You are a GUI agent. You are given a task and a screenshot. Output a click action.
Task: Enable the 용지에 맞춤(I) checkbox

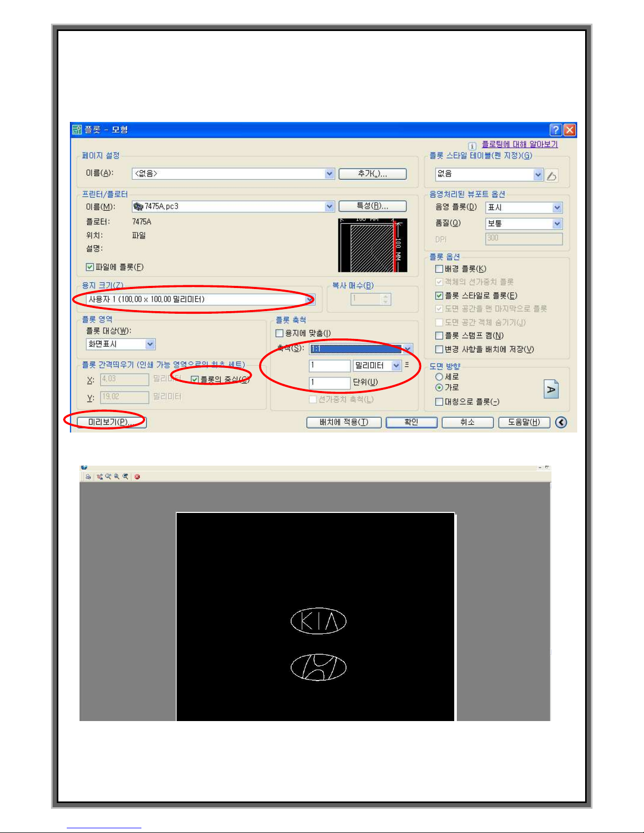click(280, 333)
